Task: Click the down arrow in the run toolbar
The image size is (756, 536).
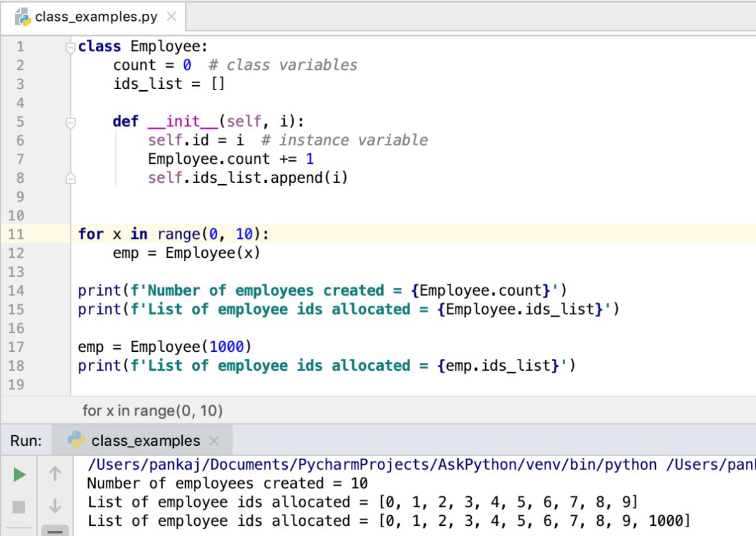Action: [x=55, y=504]
